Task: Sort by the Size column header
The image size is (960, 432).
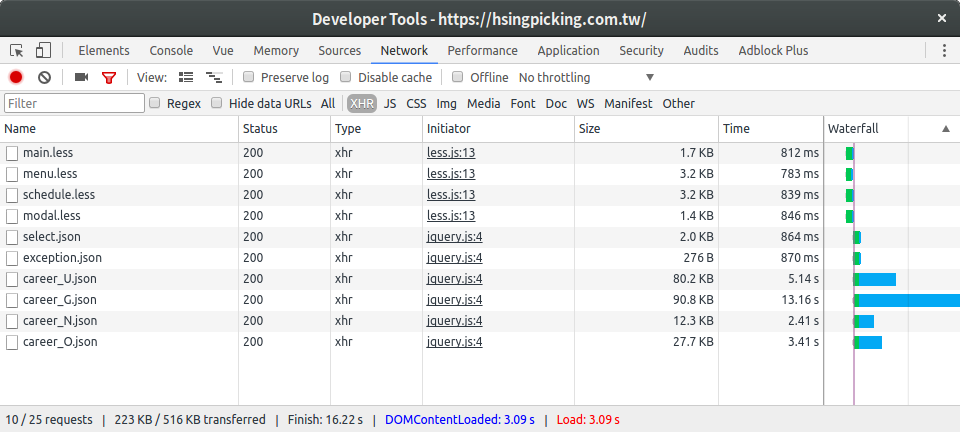Action: [647, 128]
